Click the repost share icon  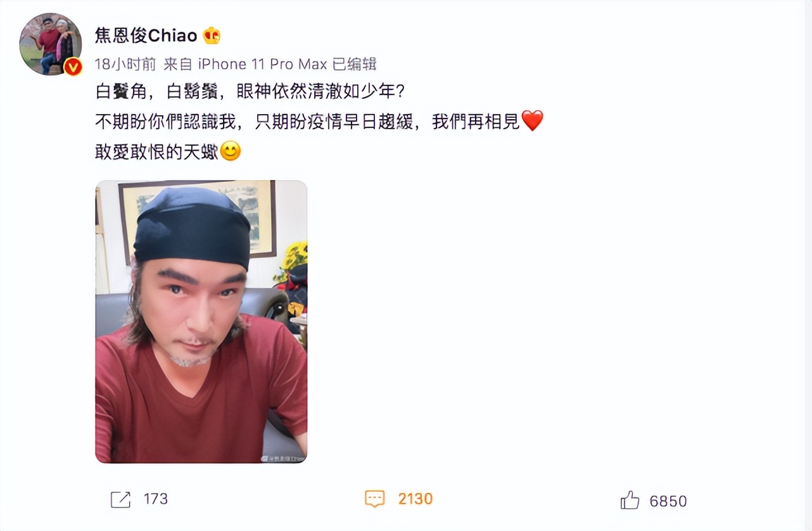(x=120, y=499)
